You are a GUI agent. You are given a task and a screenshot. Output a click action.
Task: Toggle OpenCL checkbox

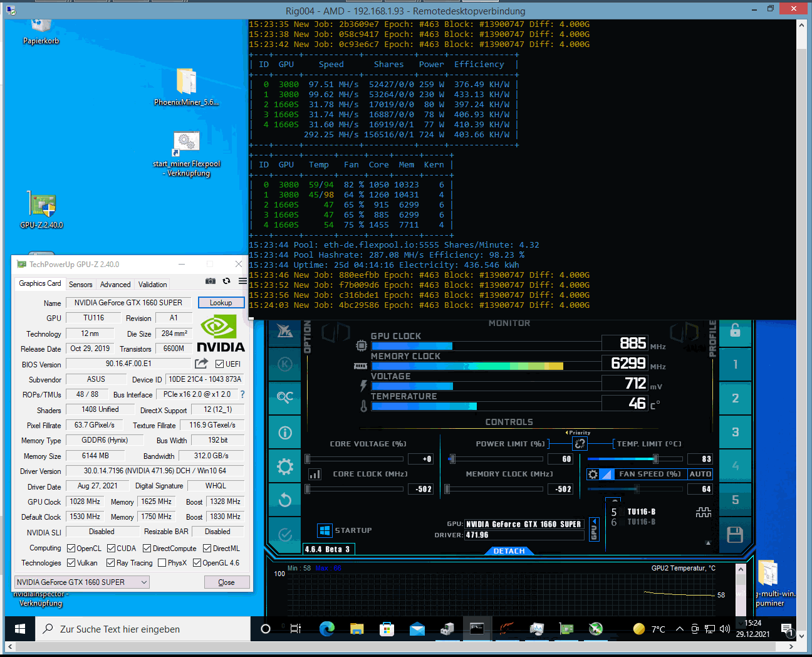(x=71, y=548)
